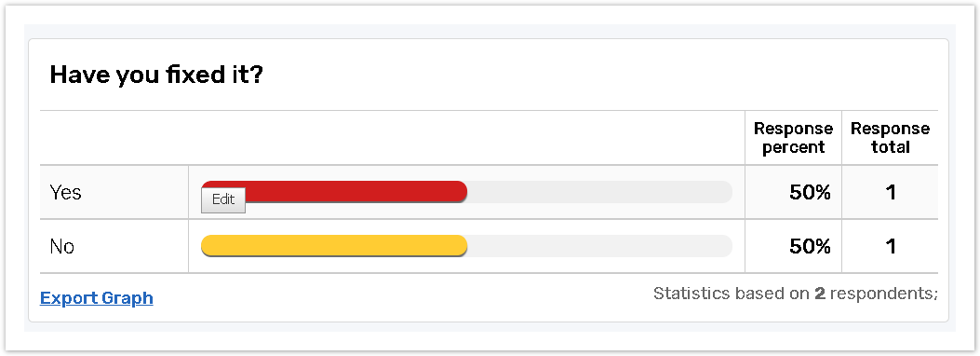Click the Edit button on the Yes bar
This screenshot has width=980, height=356.
click(x=223, y=199)
